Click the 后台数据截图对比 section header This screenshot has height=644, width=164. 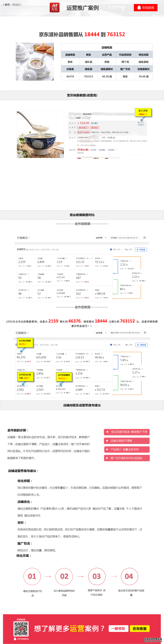[x=82, y=215]
